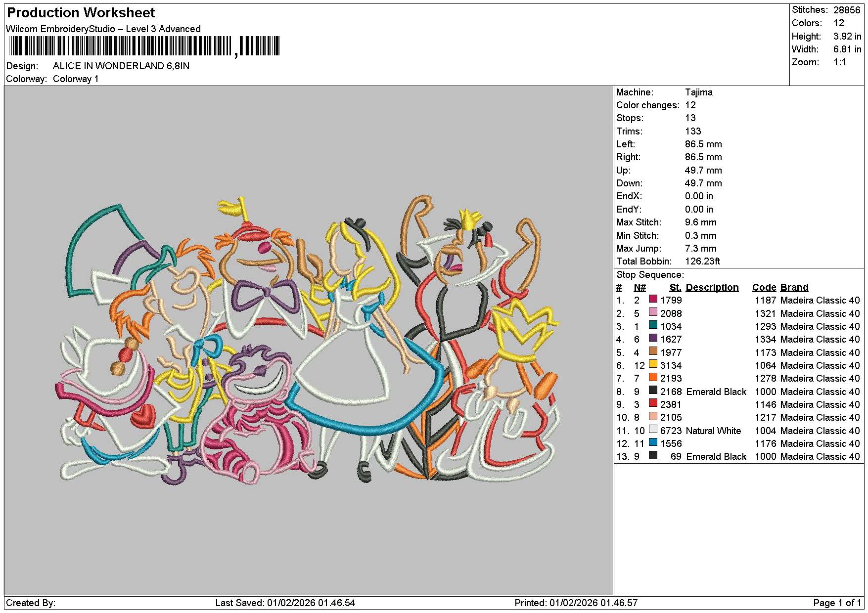Click thread code 1321 in stop 2
This screenshot has height=613, width=868.
point(766,313)
